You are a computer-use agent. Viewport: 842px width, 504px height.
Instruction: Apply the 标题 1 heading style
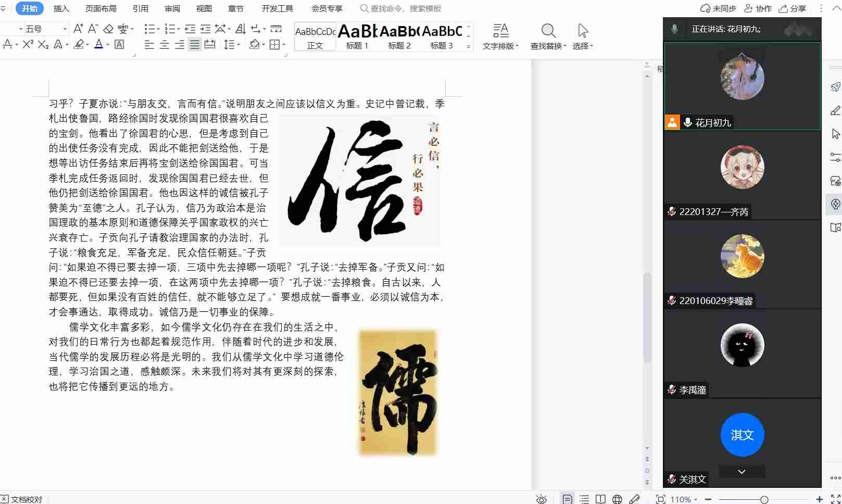(x=357, y=36)
